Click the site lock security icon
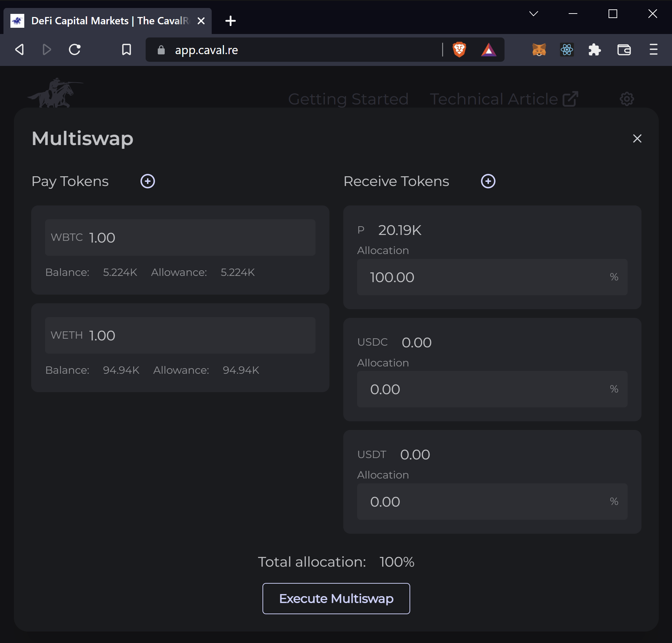672x643 pixels. point(161,50)
